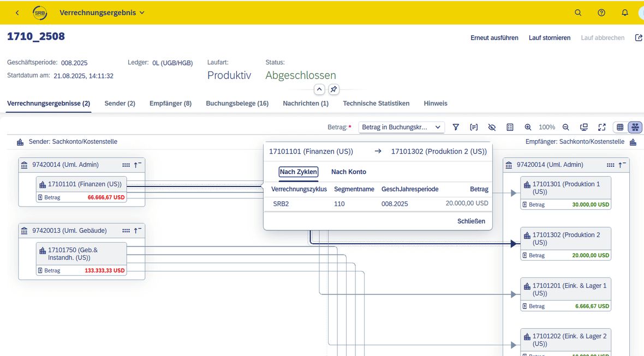Click Erneut ausführen button
Viewport: 644px width, 356px height.
pyautogui.click(x=494, y=38)
